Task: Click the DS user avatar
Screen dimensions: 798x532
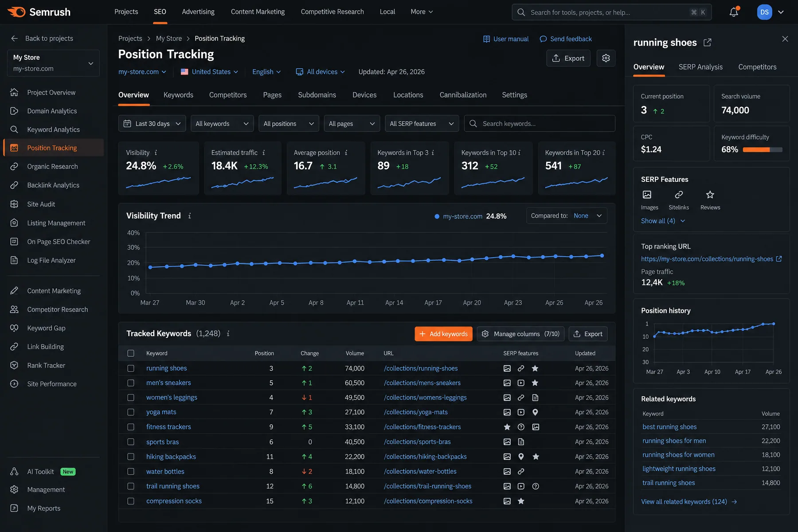Action: pyautogui.click(x=765, y=12)
